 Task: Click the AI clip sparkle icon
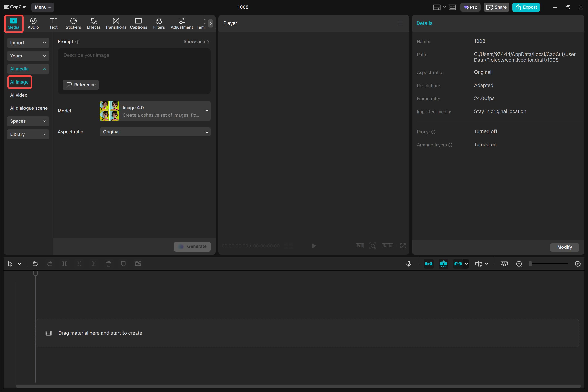click(x=138, y=264)
